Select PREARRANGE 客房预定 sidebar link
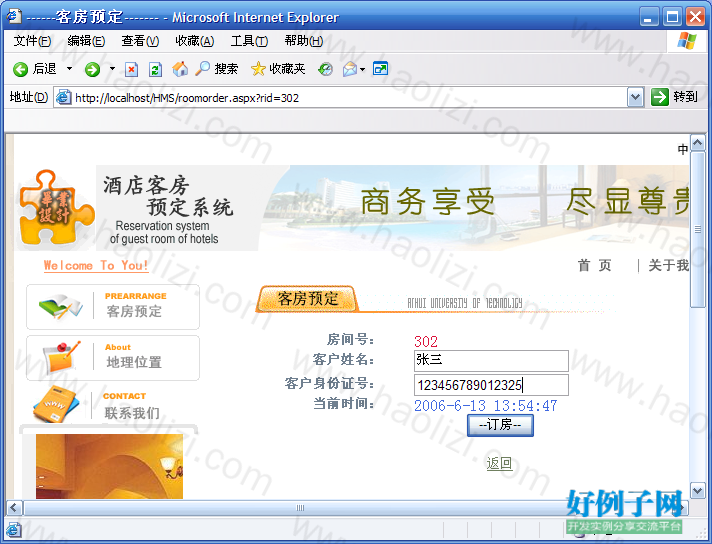Viewport: 712px width, 544px height. [x=113, y=307]
